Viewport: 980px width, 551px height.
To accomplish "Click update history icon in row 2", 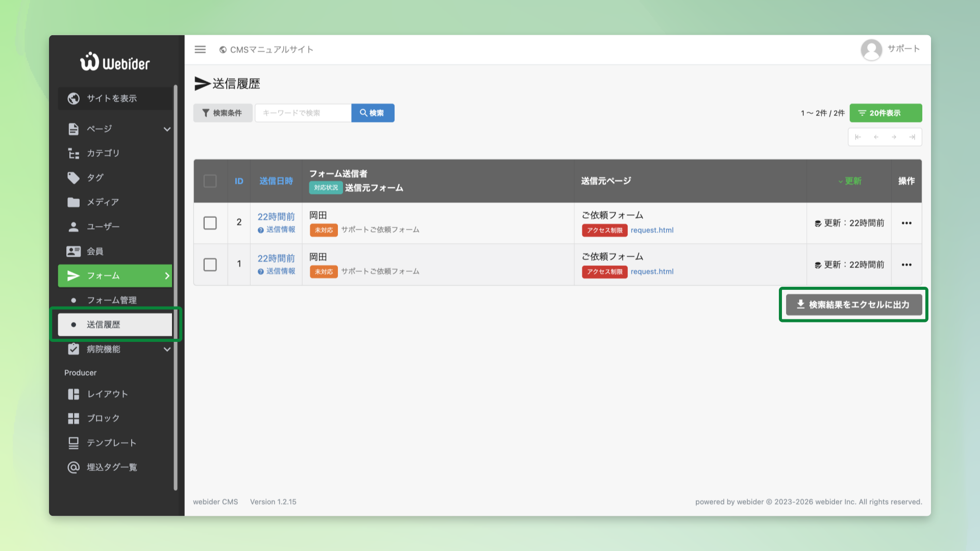I will click(818, 223).
